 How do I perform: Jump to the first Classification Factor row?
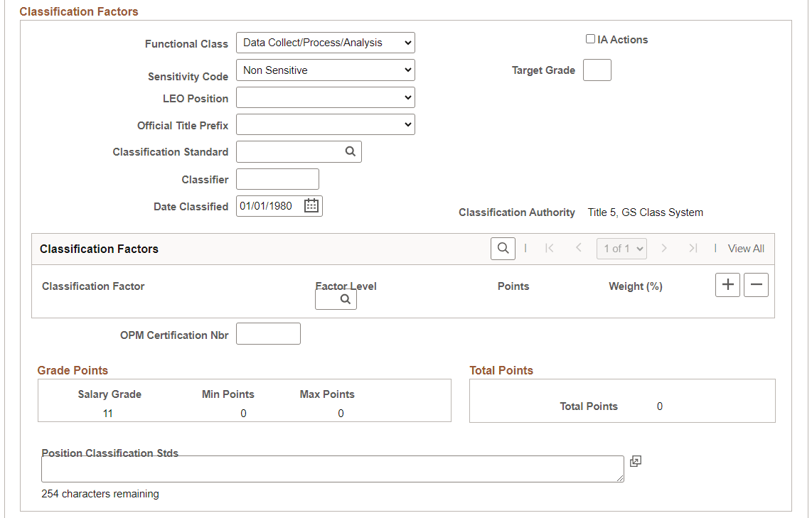(x=549, y=249)
